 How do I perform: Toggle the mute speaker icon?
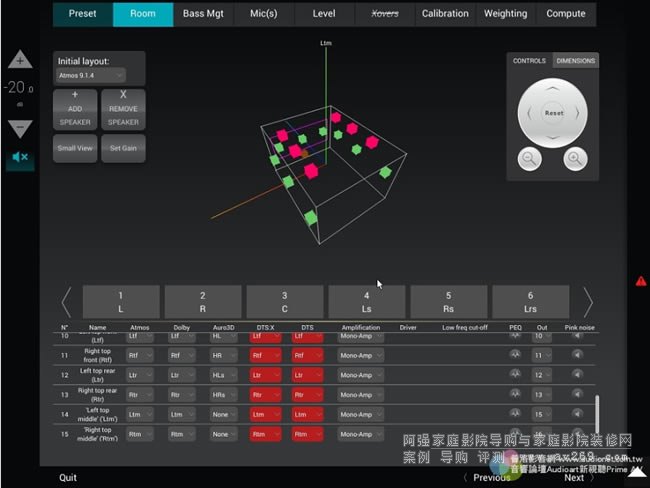[x=20, y=158]
